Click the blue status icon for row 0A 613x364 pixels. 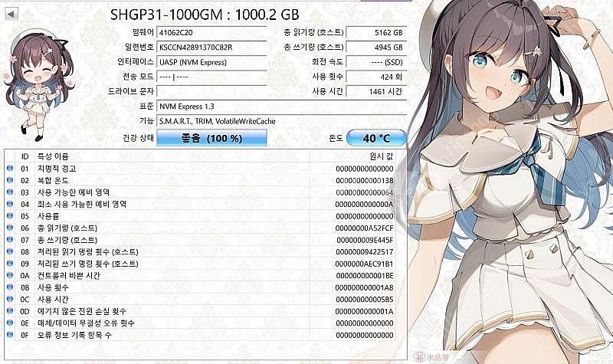coord(10,275)
